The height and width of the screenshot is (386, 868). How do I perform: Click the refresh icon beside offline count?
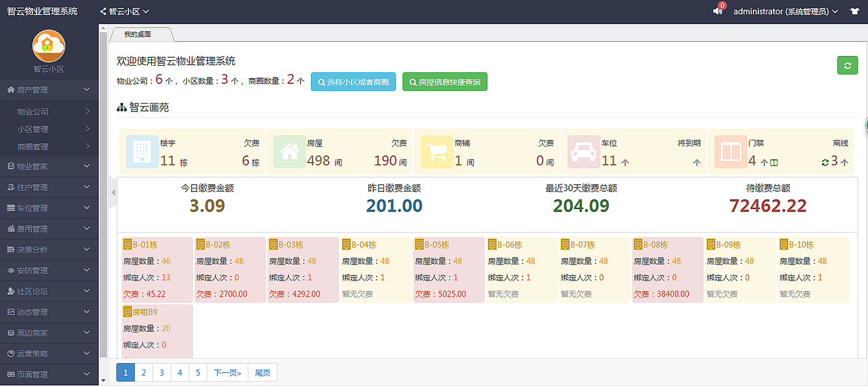point(825,163)
